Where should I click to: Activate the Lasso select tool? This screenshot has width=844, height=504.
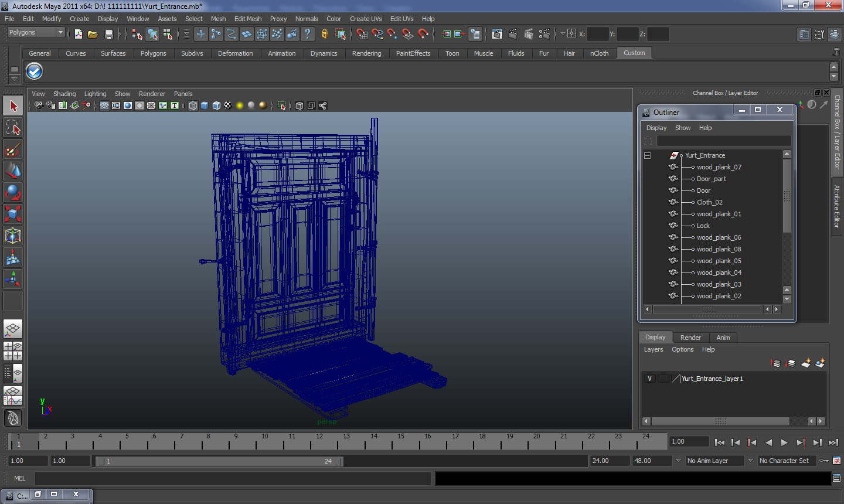(x=13, y=128)
